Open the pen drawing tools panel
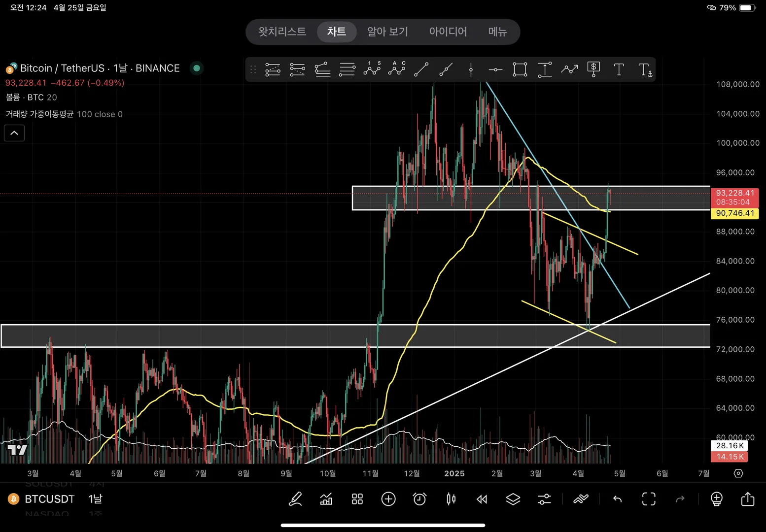The height and width of the screenshot is (532, 766). [295, 499]
